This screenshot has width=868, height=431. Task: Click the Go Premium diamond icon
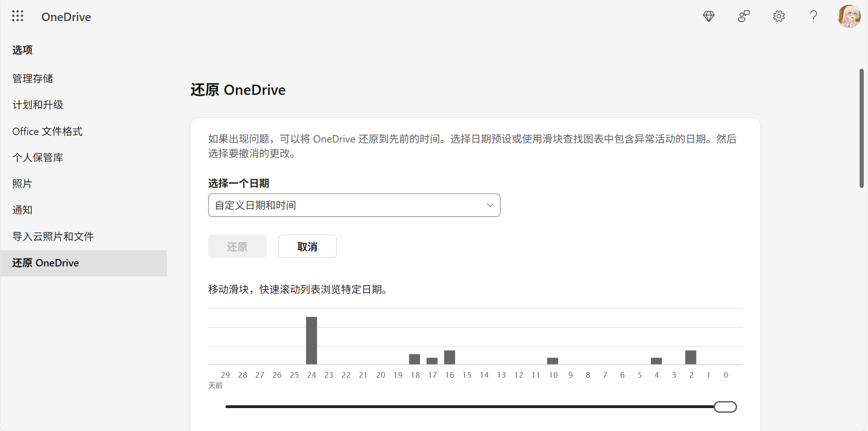(709, 16)
